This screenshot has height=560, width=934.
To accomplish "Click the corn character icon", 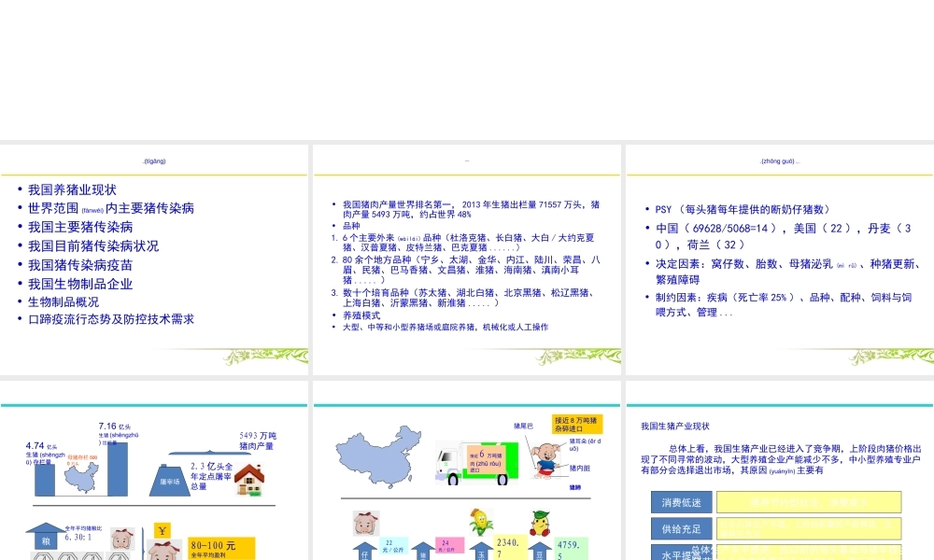I will click(481, 520).
